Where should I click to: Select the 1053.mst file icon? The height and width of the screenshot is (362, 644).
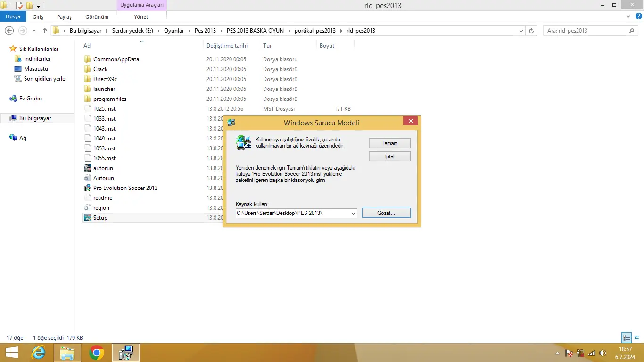[x=87, y=148]
